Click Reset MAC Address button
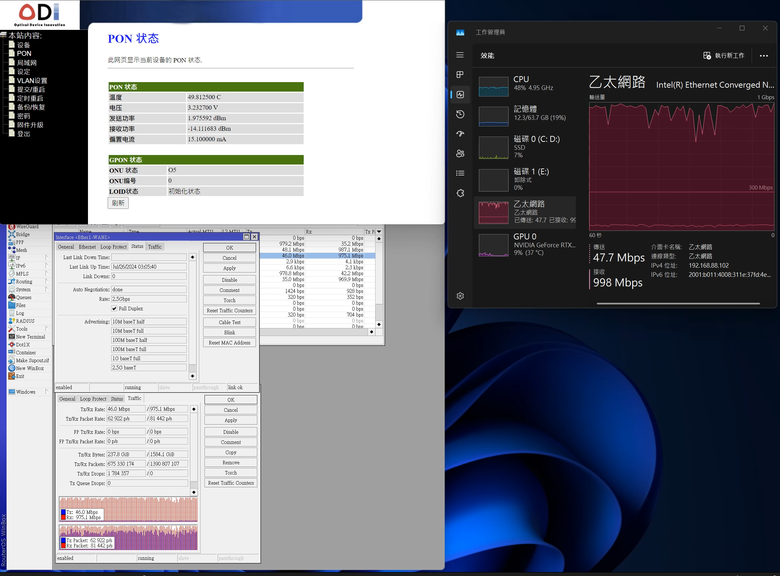780x576 pixels. point(229,343)
